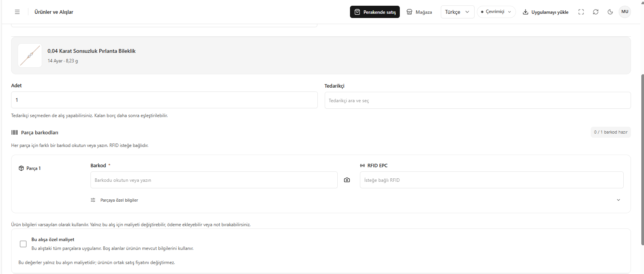
Task: Click the Parça 1 box icon
Action: (x=21, y=168)
